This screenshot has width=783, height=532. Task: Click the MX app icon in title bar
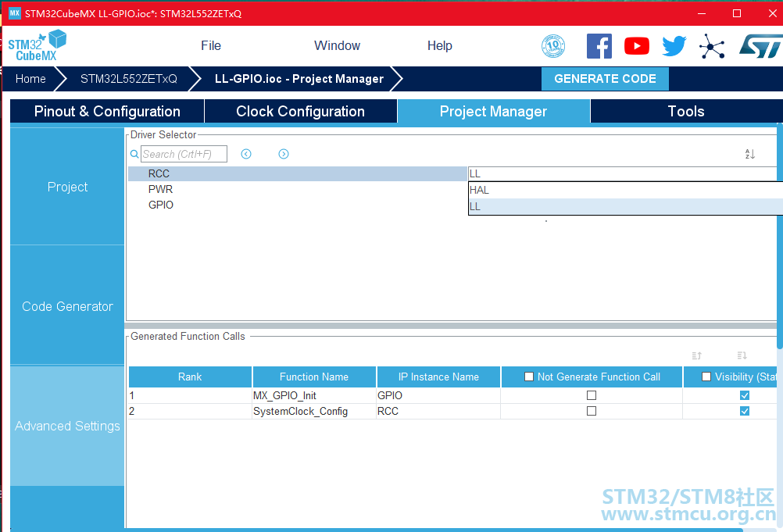(x=15, y=13)
